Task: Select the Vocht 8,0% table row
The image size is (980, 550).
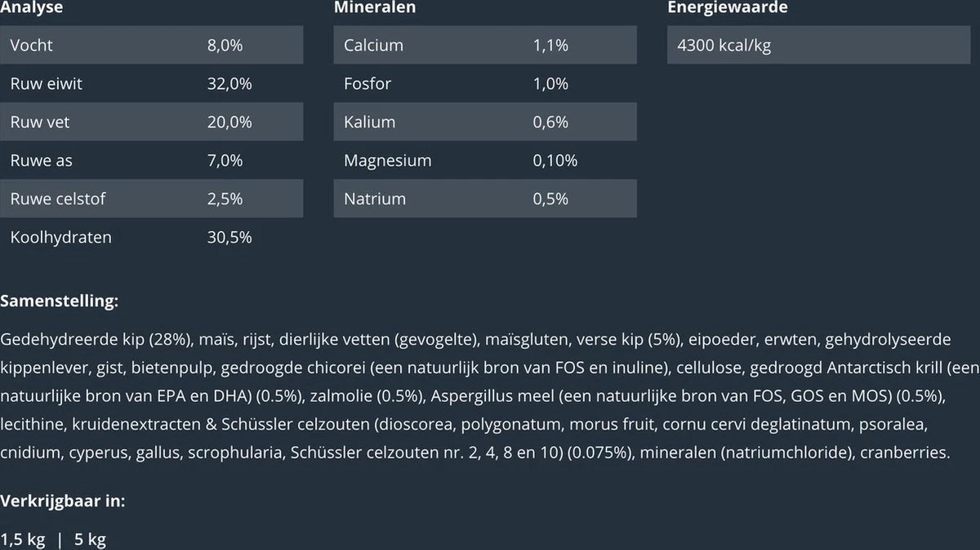Action: tap(152, 46)
